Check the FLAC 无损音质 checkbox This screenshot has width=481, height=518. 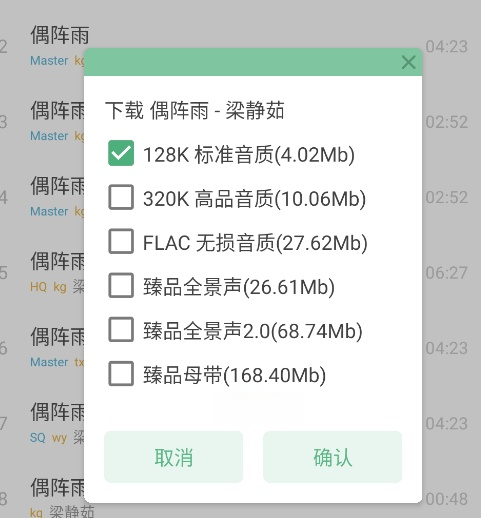(121, 241)
